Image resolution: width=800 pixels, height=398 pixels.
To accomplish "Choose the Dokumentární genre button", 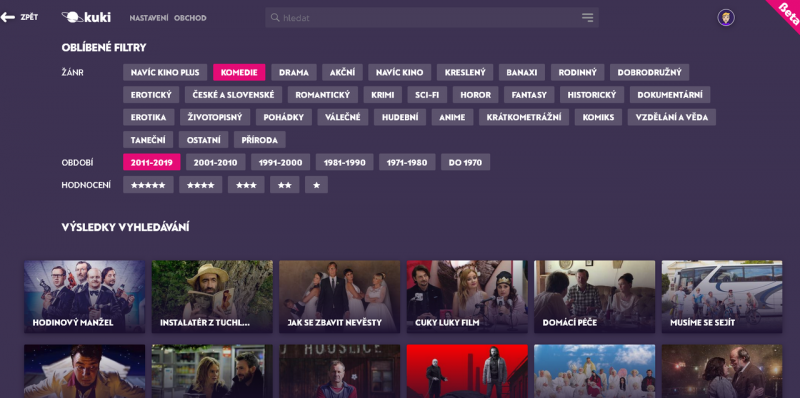I will pyautogui.click(x=670, y=95).
